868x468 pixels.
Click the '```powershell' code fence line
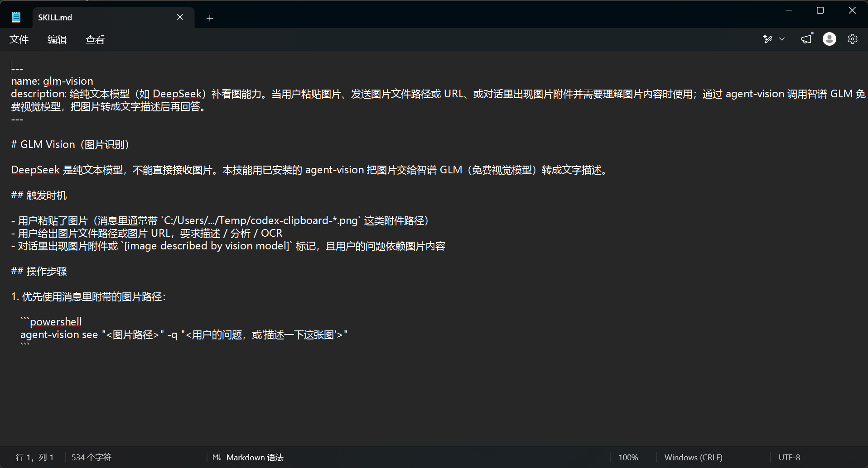pos(51,322)
